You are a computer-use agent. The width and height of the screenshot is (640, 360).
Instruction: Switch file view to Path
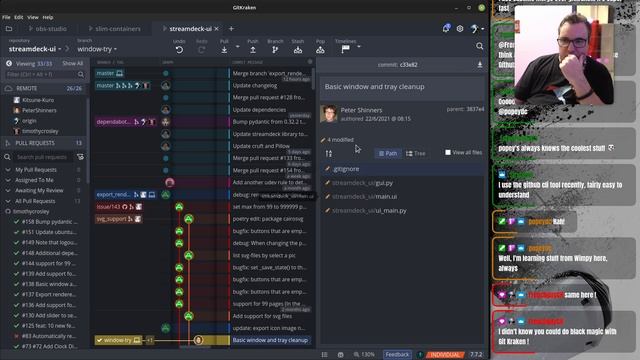coord(388,153)
